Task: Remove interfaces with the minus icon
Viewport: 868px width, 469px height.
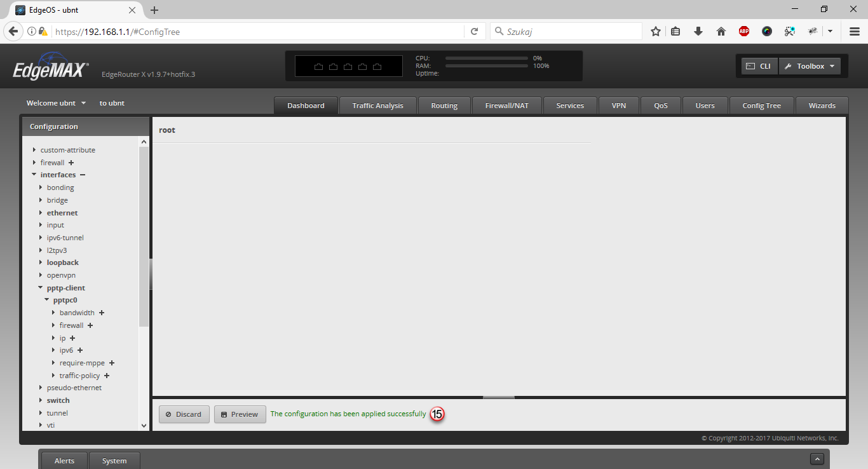Action: click(x=83, y=175)
